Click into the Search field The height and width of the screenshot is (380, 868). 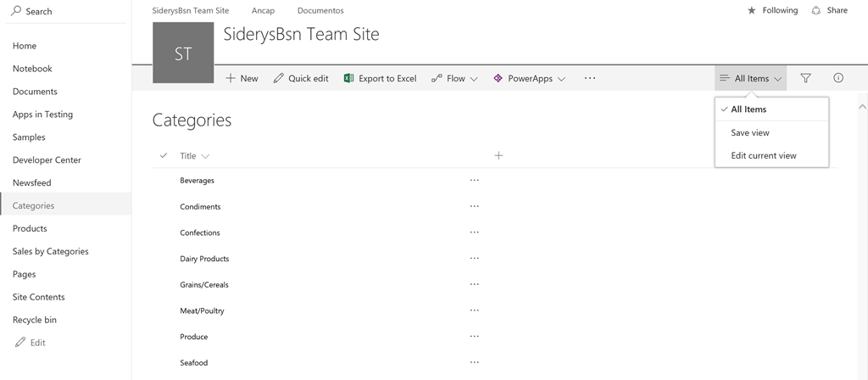point(66,11)
